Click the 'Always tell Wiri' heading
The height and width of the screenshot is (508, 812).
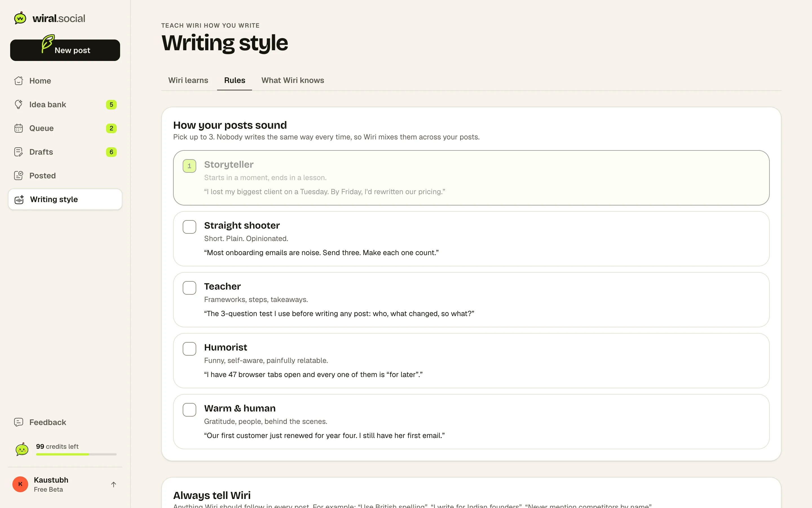click(212, 495)
